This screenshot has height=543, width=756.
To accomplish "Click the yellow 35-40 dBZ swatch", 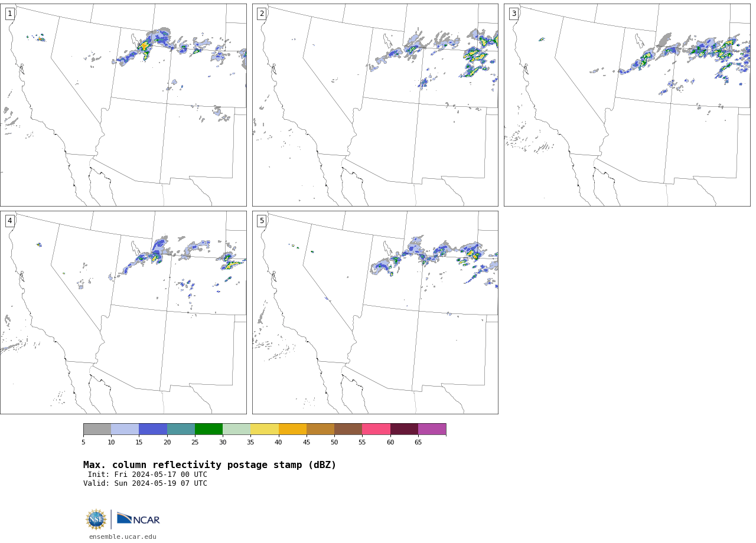I will click(265, 429).
